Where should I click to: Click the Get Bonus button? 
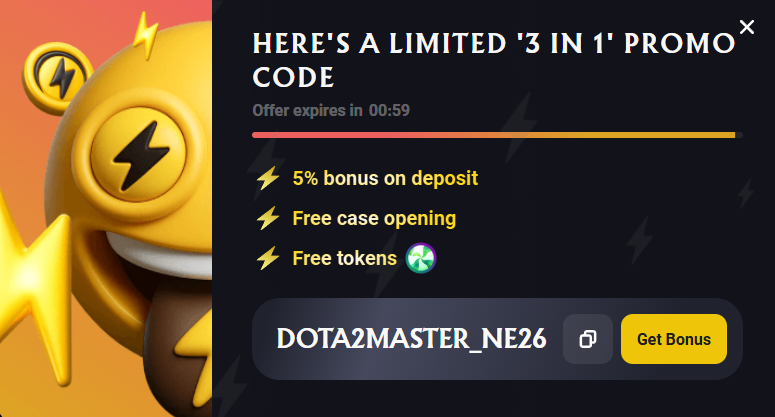674,339
